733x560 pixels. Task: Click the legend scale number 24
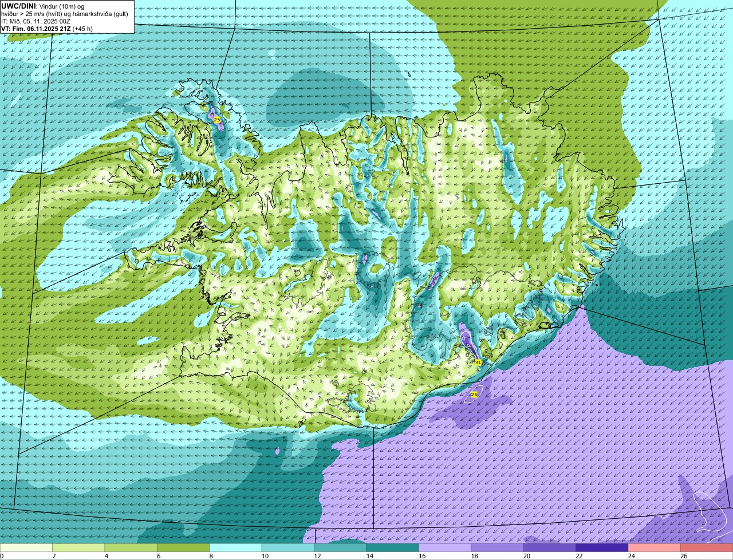(632, 556)
